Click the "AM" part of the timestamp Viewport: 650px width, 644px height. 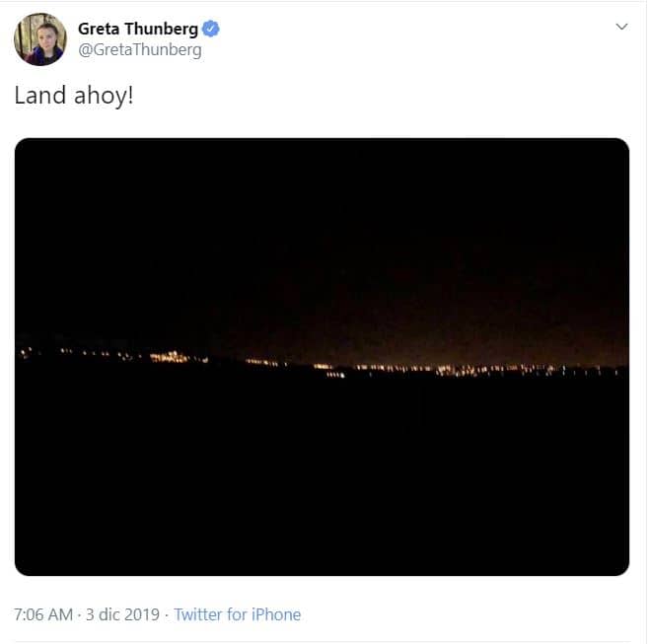(x=60, y=614)
